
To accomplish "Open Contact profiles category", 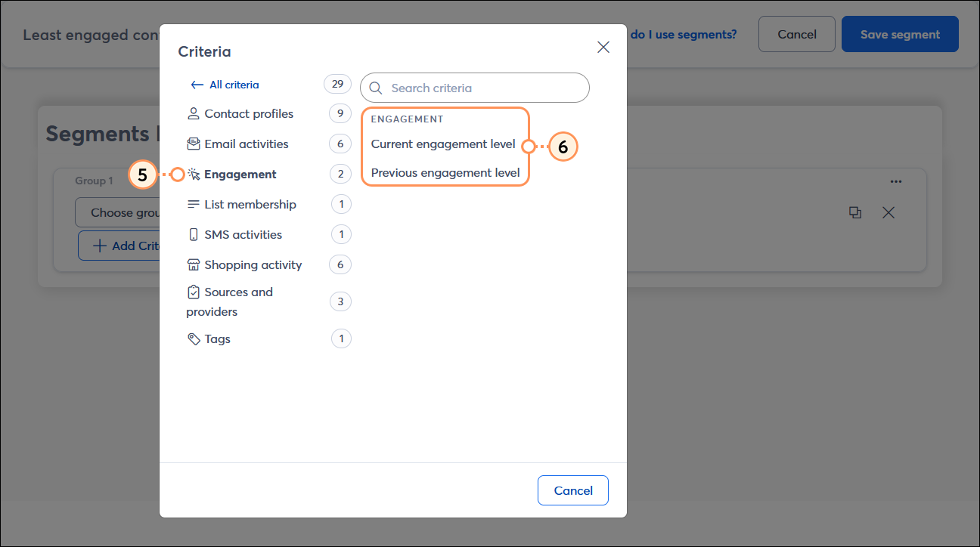I will pyautogui.click(x=249, y=113).
